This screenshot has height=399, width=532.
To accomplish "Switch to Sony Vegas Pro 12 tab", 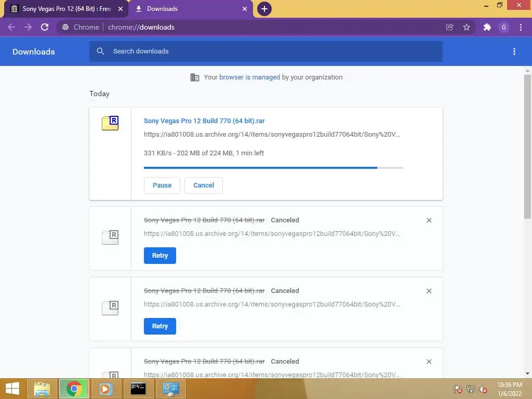I will [x=66, y=9].
